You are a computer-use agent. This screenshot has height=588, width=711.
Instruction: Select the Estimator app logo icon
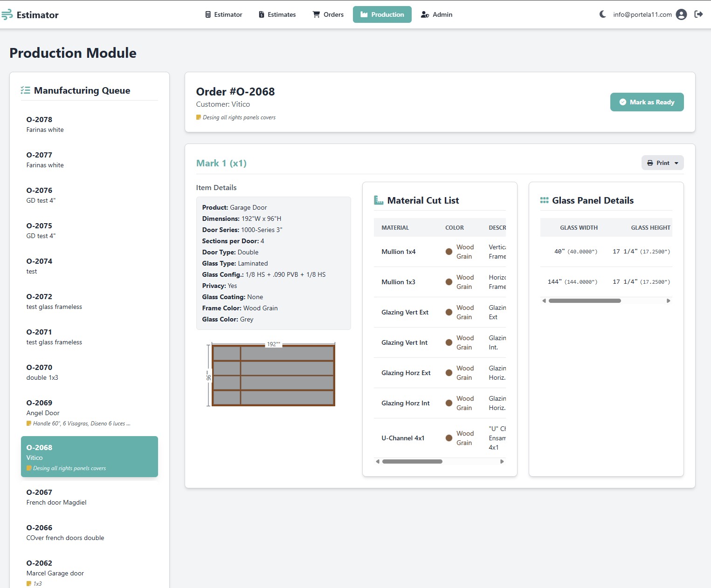tap(7, 14)
